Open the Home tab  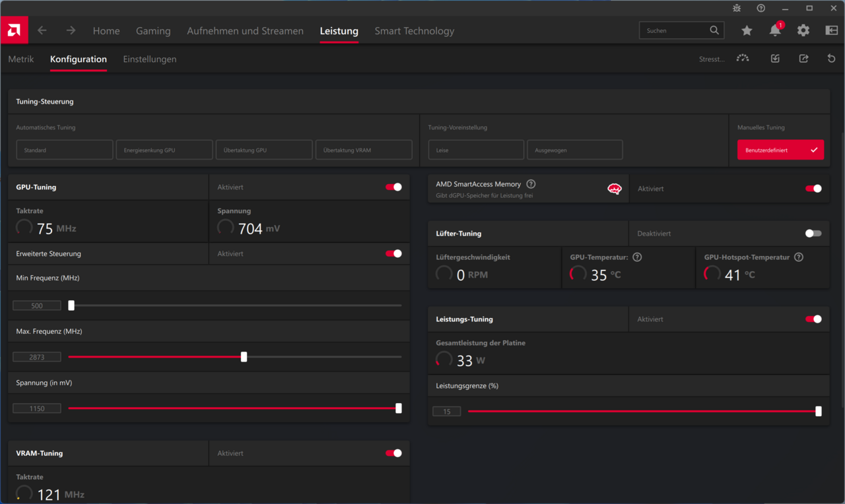click(106, 30)
